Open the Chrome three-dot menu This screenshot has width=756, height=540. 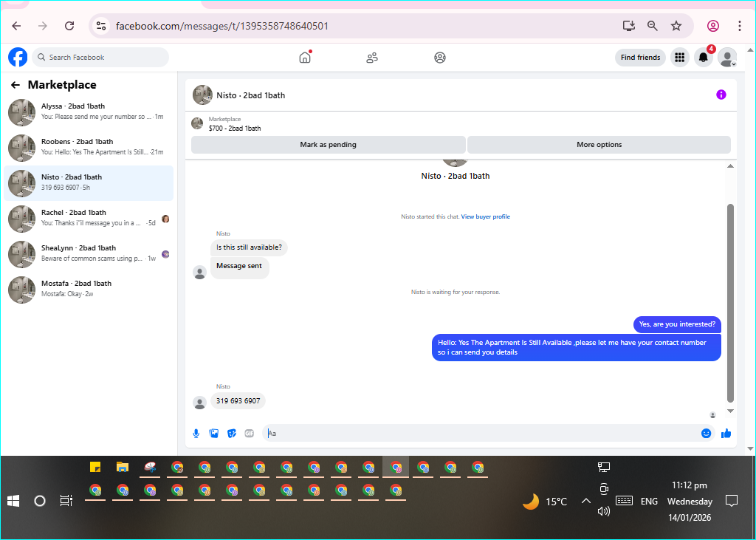pos(740,26)
